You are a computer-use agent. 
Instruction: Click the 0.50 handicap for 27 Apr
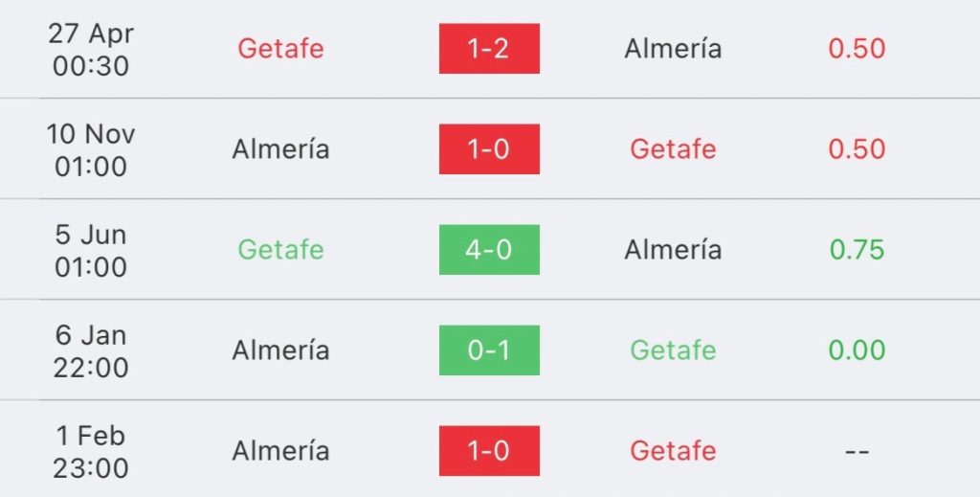(x=857, y=49)
